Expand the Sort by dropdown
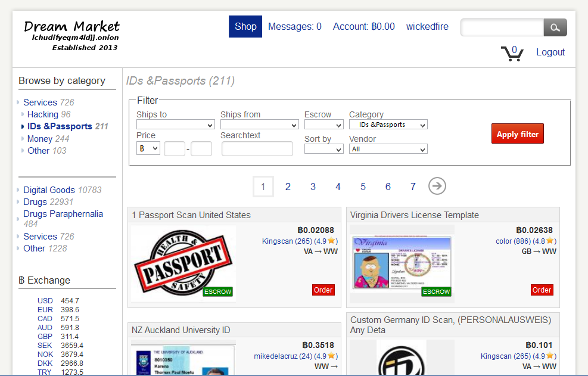This screenshot has height=376, width=588. click(324, 149)
